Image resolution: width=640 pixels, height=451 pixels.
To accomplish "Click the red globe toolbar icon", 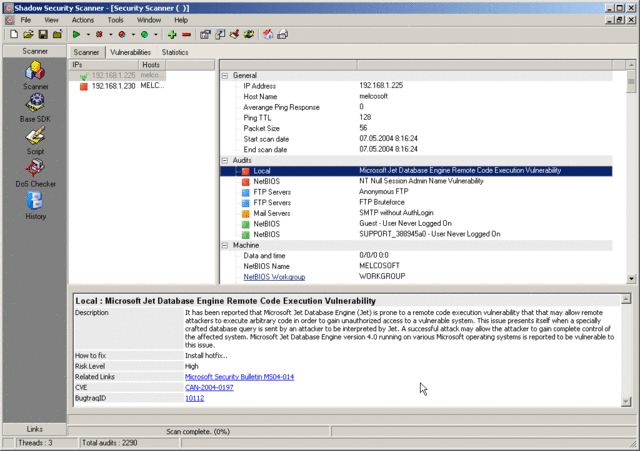I will (122, 35).
